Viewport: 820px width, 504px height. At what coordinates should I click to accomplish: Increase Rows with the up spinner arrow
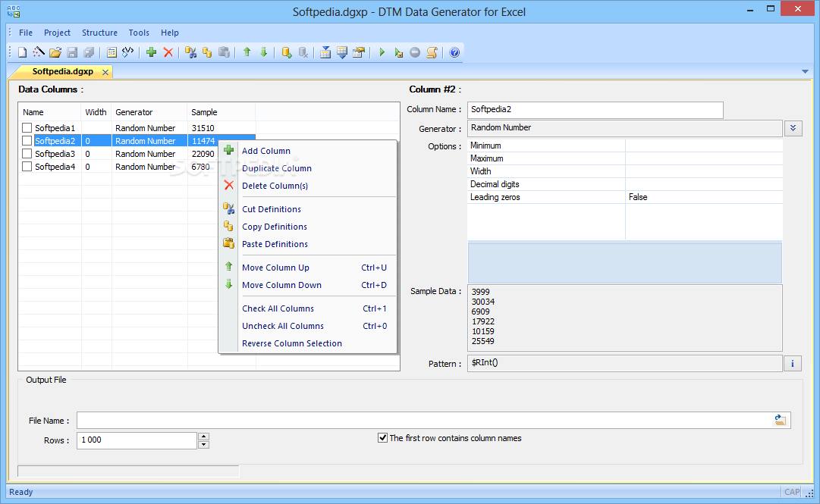click(204, 436)
